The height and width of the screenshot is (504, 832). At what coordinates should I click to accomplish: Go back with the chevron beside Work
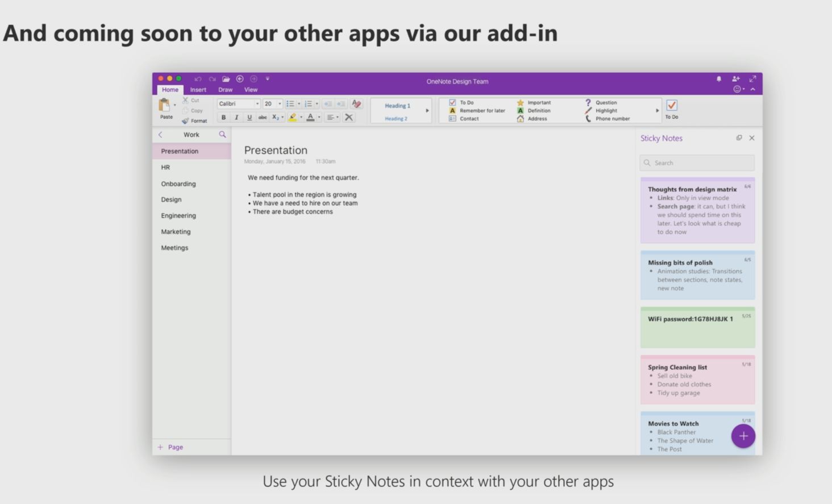click(x=160, y=135)
